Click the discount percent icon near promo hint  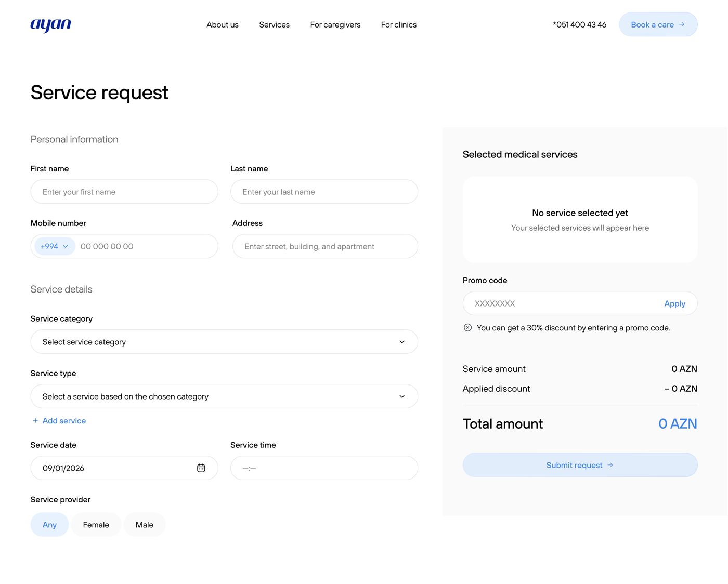click(467, 327)
